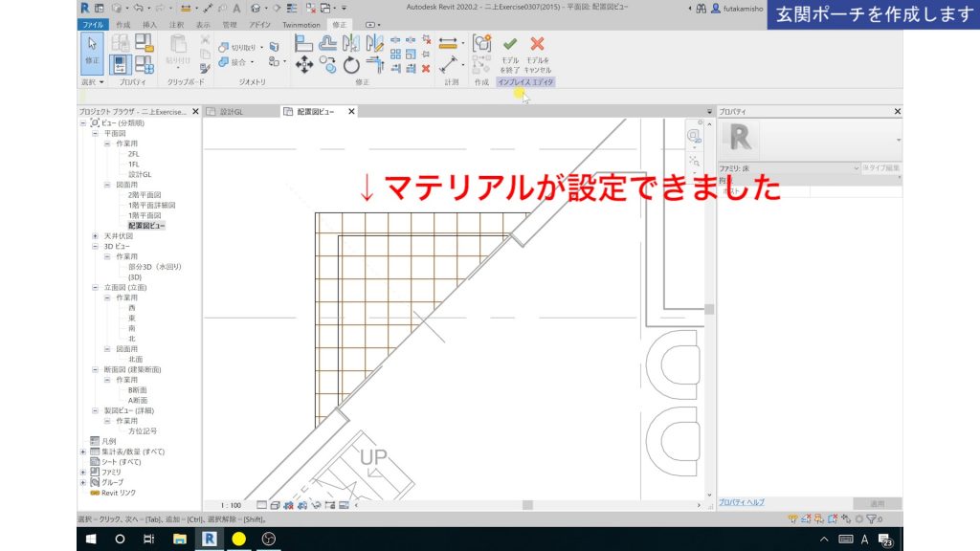Cancel the in-place model edit

point(536,44)
